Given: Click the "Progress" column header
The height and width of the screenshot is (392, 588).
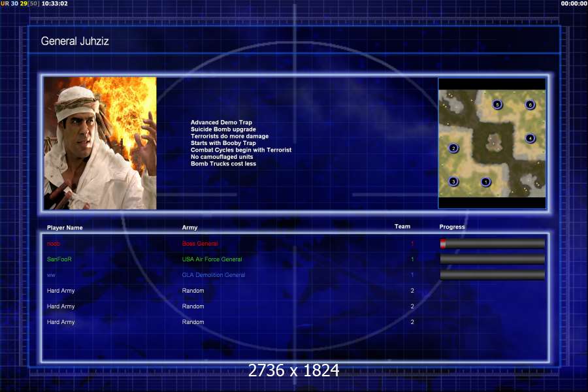Looking at the screenshot, I should (x=452, y=227).
